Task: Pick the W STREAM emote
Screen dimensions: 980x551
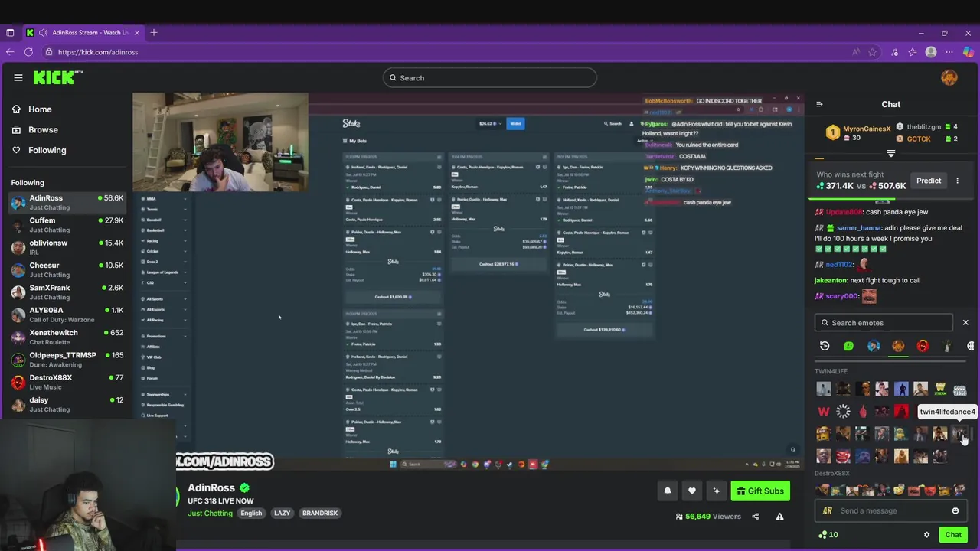Action: [940, 390]
